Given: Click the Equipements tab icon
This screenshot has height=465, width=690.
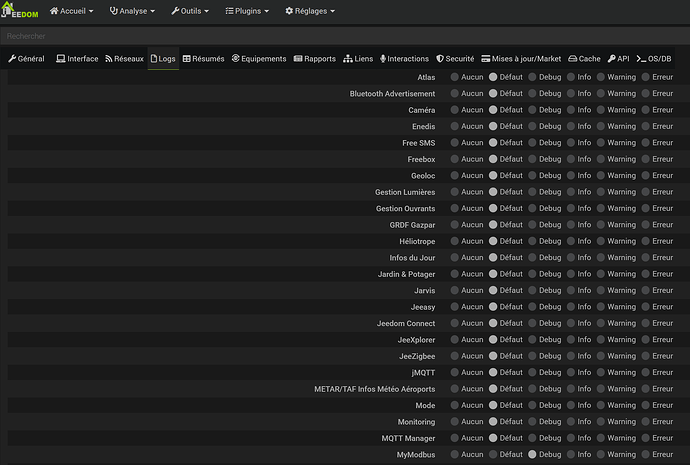Looking at the screenshot, I should click(x=235, y=59).
